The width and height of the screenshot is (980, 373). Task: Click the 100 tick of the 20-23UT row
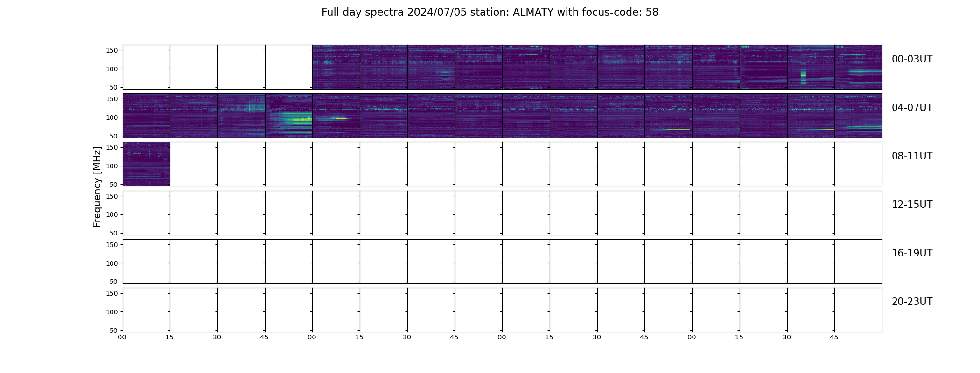click(112, 312)
